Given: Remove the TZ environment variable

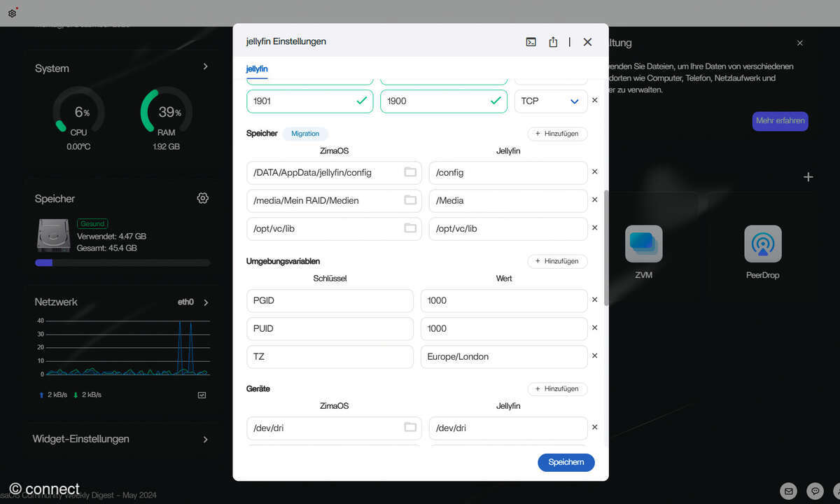Looking at the screenshot, I should click(594, 356).
